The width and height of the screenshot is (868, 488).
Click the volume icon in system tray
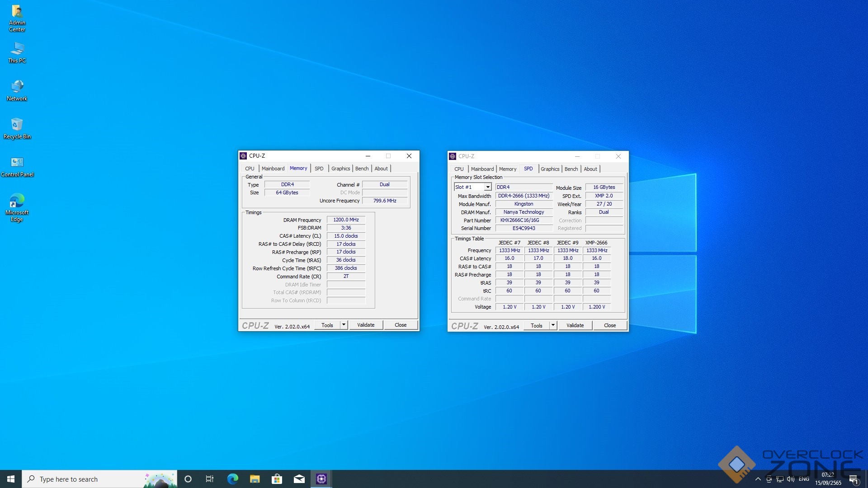pos(790,479)
